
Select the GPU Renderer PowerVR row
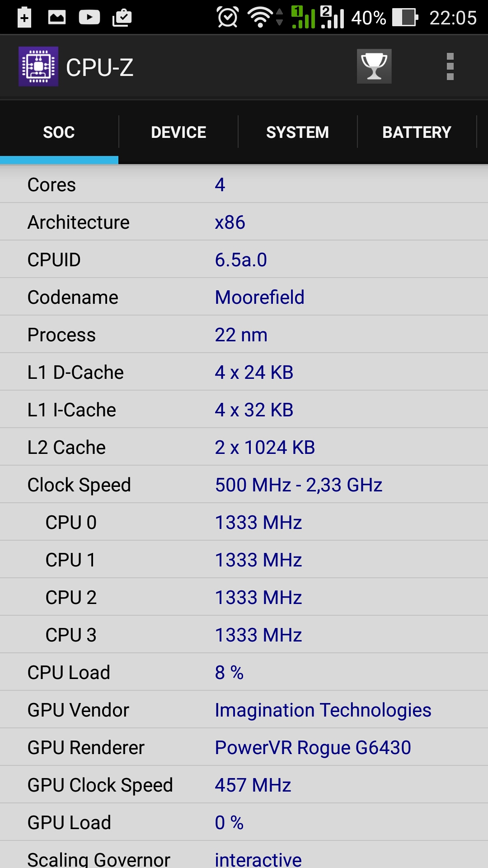point(244,747)
